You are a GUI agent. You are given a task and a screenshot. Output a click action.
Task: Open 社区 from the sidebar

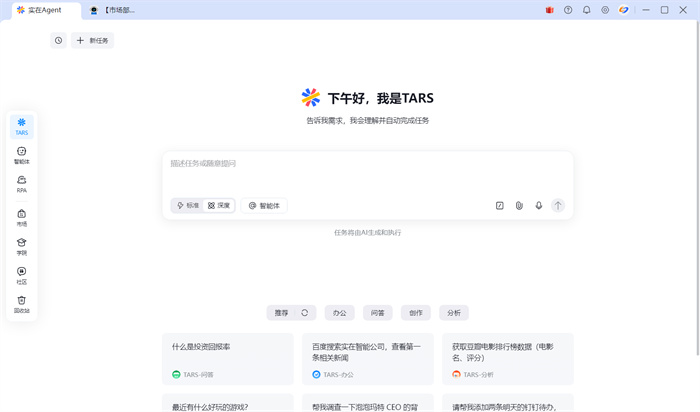(21, 275)
